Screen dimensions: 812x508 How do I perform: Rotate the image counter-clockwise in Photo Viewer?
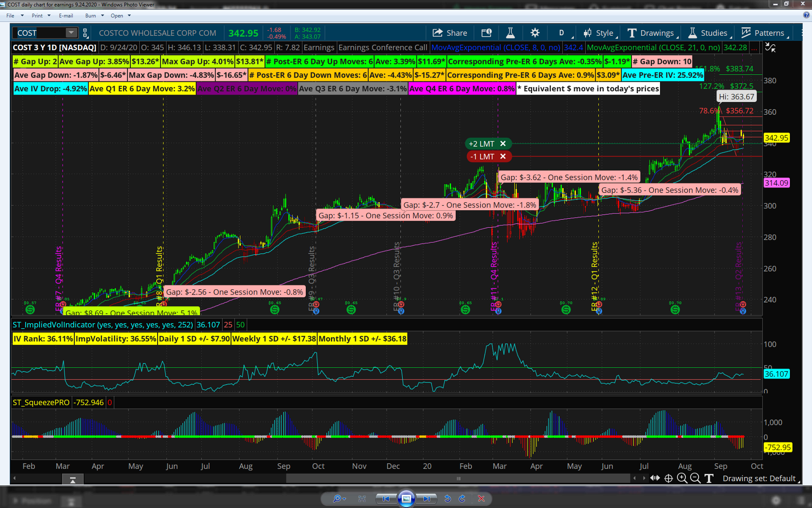click(x=447, y=499)
